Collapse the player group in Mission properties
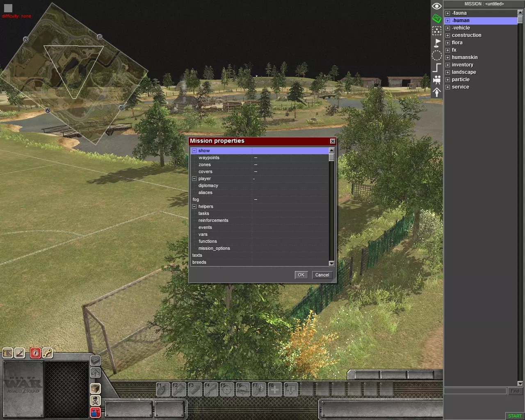Screen dimensions: 525x420 194,179
